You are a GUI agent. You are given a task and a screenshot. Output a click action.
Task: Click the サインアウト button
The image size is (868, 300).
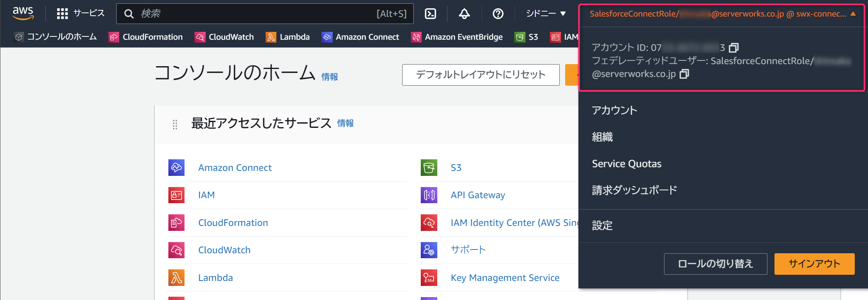click(x=814, y=264)
